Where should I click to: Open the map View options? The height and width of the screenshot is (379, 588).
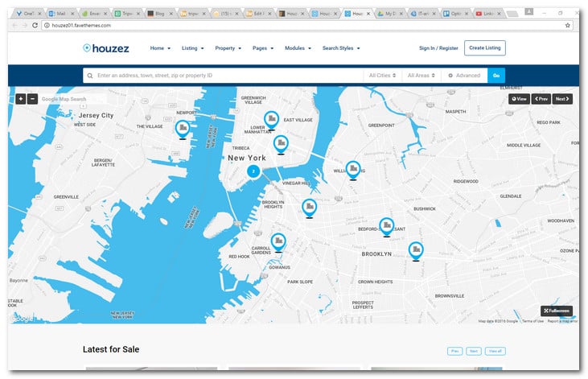[519, 99]
